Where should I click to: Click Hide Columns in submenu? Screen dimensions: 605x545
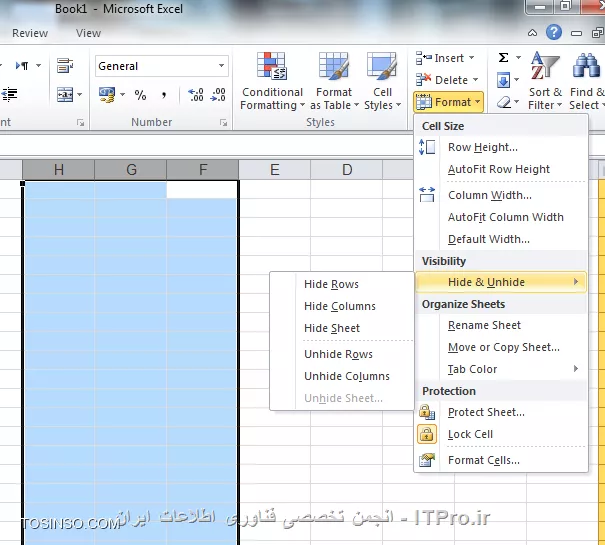click(342, 306)
